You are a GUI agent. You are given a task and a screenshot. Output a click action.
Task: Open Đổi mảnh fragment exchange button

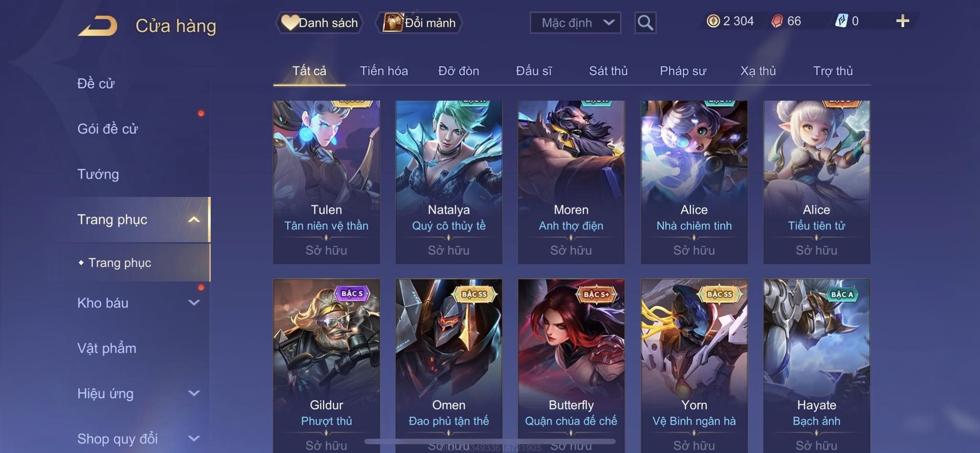point(419,23)
